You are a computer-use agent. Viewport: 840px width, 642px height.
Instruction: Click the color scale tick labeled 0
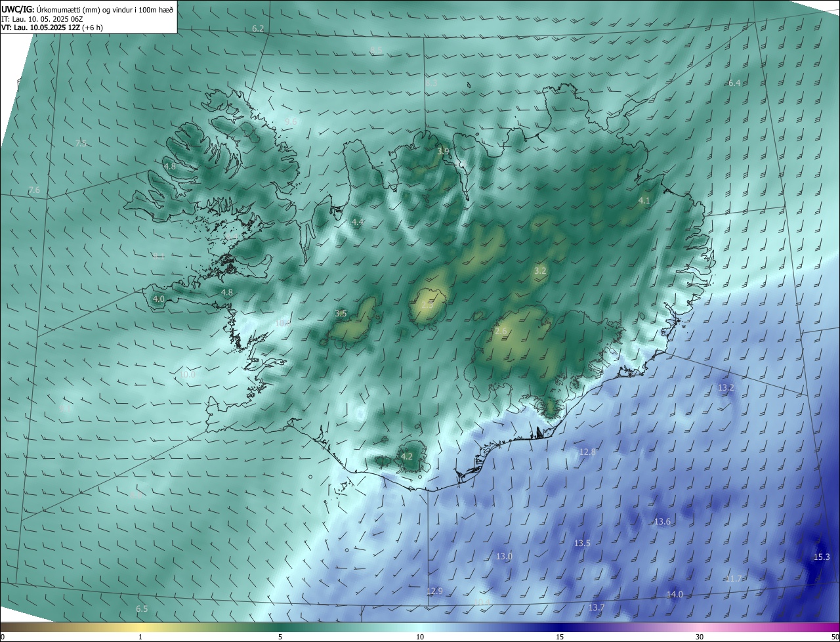click(3, 637)
